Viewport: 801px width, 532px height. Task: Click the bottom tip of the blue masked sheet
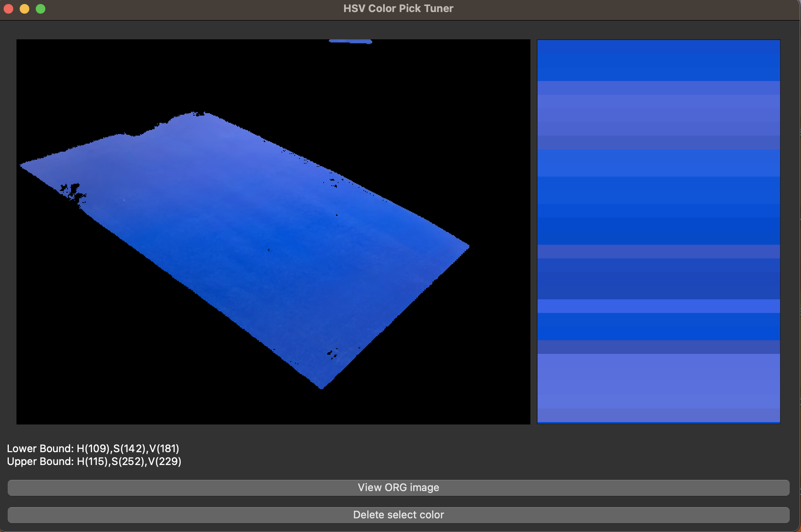(x=322, y=387)
